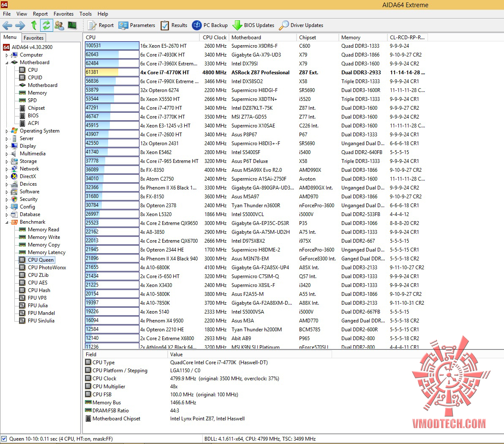
Task: Select Memory Latency benchmark icon
Action: click(22, 252)
